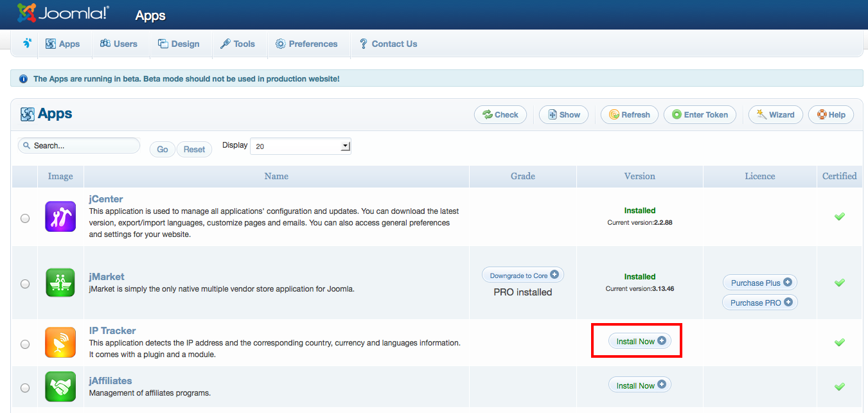Launch the Wizard
Viewport: 868px width, 413px height.
click(x=775, y=115)
